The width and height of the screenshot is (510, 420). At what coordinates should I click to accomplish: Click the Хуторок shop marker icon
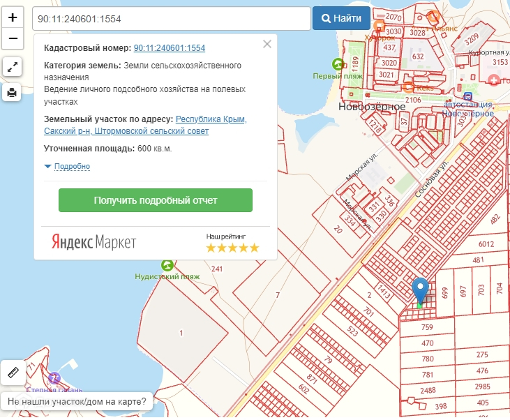coord(379,25)
